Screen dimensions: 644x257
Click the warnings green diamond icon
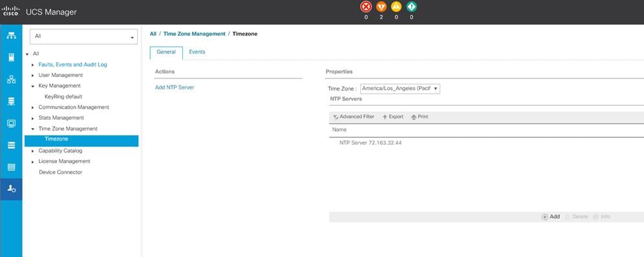tap(411, 7)
